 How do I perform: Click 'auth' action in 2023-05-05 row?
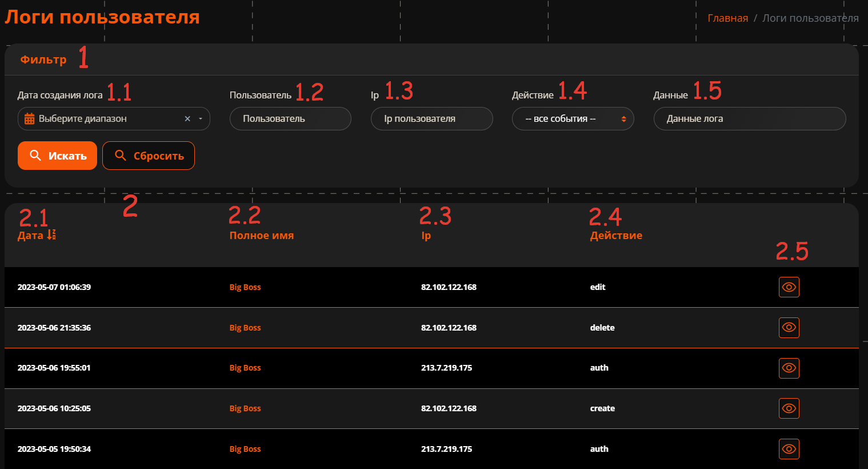tap(599, 449)
